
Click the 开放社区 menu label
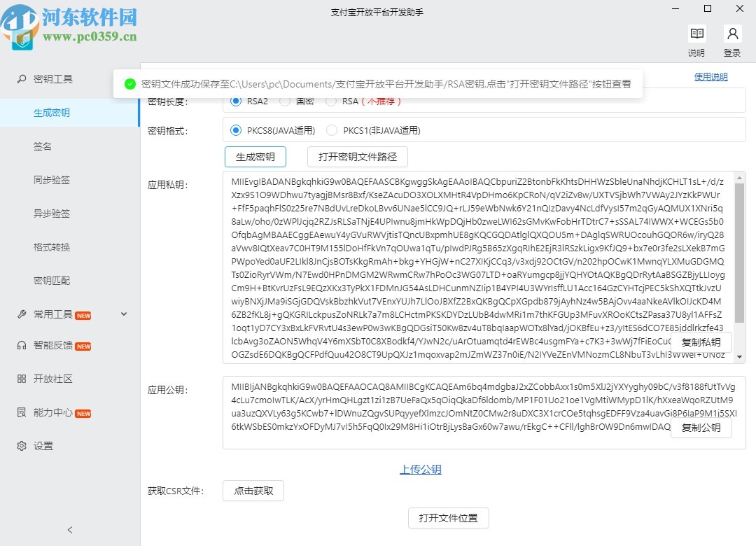[x=53, y=379]
